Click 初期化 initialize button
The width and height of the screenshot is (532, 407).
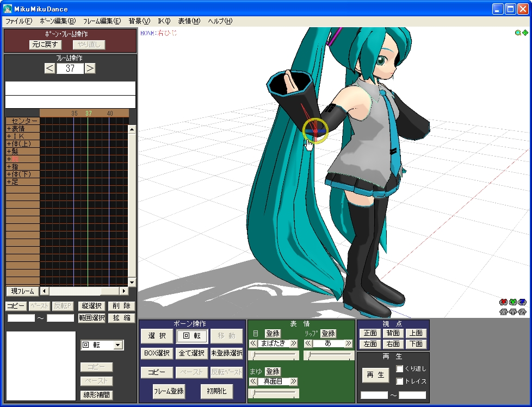(216, 391)
